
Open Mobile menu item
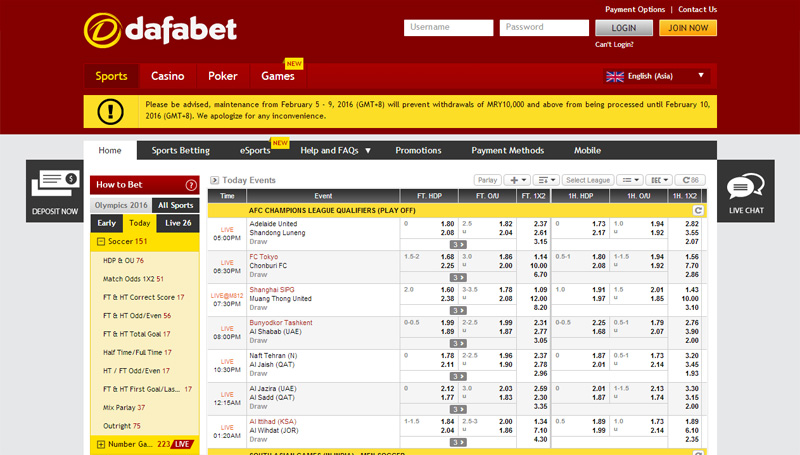tap(587, 150)
